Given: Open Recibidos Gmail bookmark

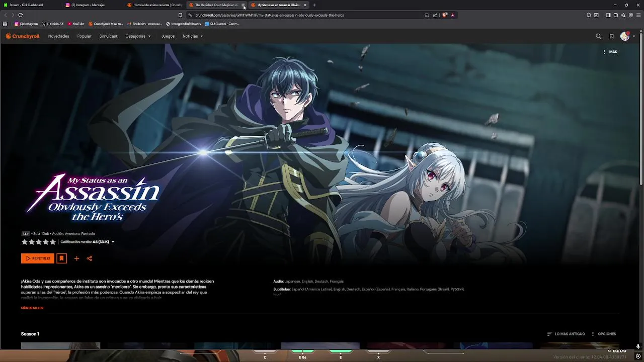Looking at the screenshot, I should click(x=144, y=24).
